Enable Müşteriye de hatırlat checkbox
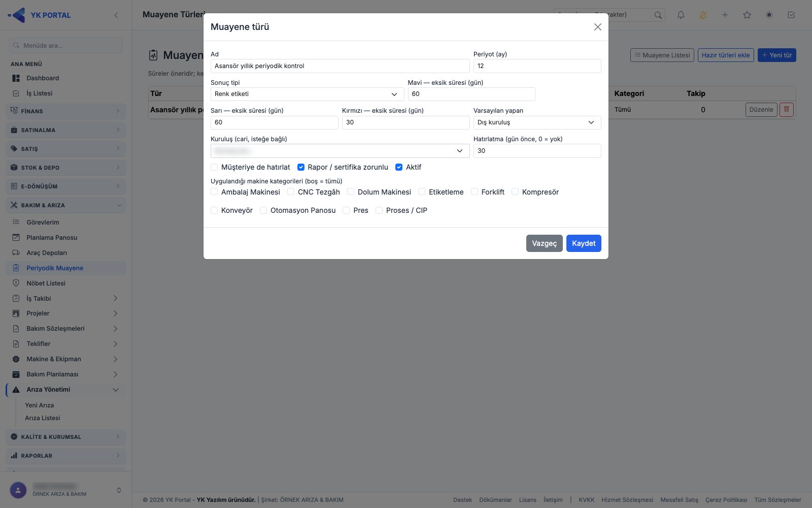 214,167
